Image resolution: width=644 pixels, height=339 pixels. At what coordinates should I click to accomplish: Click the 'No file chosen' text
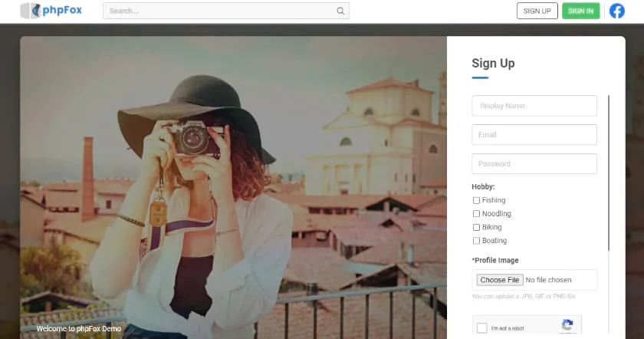click(x=548, y=280)
